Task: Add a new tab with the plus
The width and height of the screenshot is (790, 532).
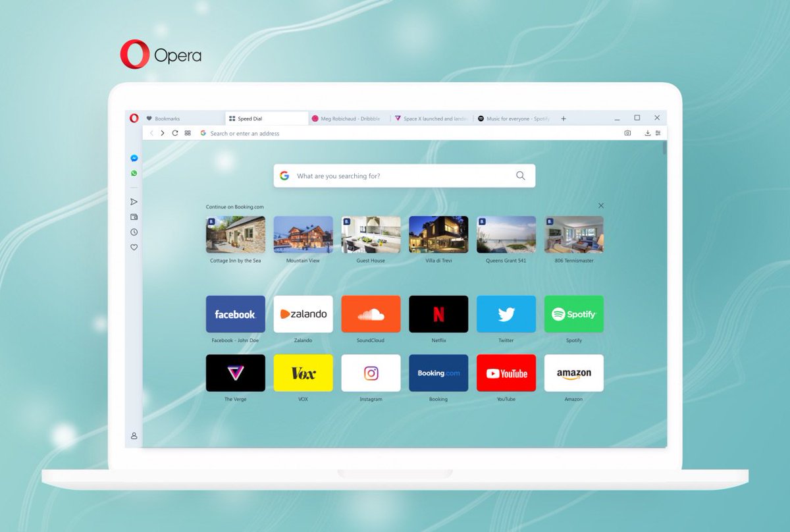Action: 564,119
